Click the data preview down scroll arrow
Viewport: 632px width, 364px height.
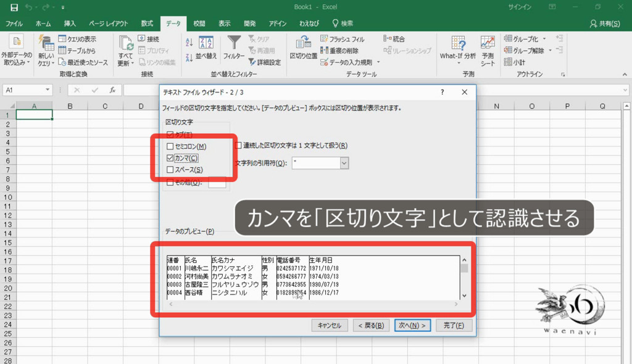click(464, 296)
